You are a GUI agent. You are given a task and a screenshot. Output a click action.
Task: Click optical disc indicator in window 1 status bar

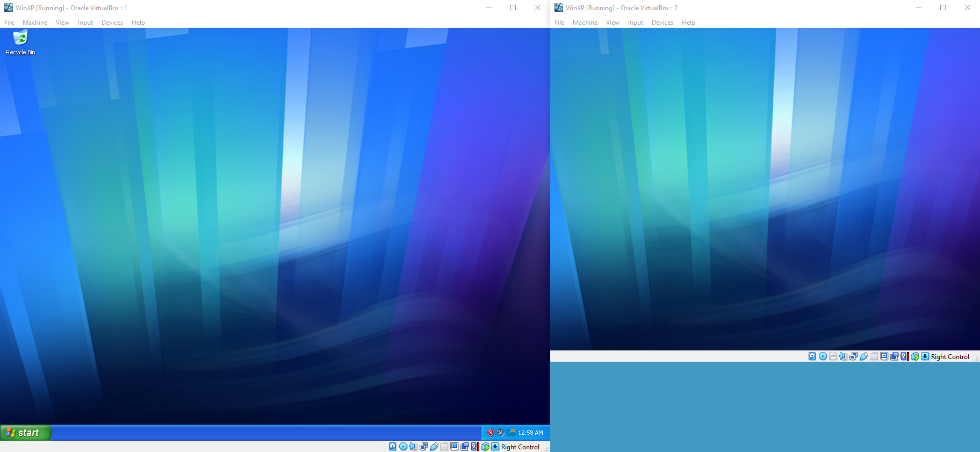[403, 447]
